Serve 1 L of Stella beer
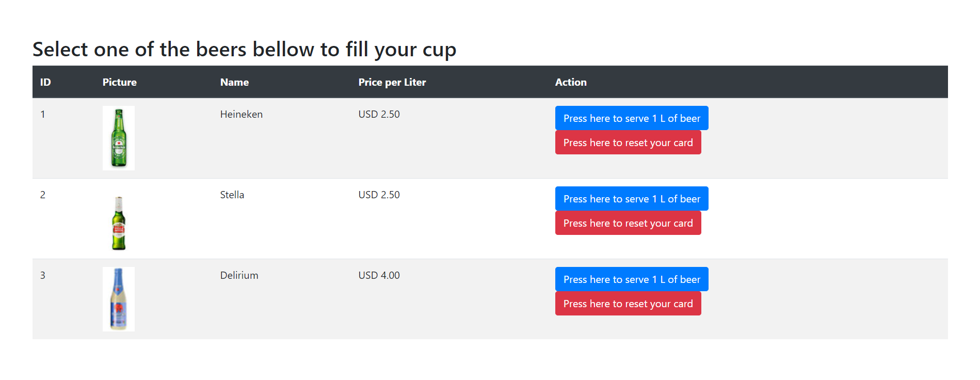The image size is (980, 380). [631, 199]
